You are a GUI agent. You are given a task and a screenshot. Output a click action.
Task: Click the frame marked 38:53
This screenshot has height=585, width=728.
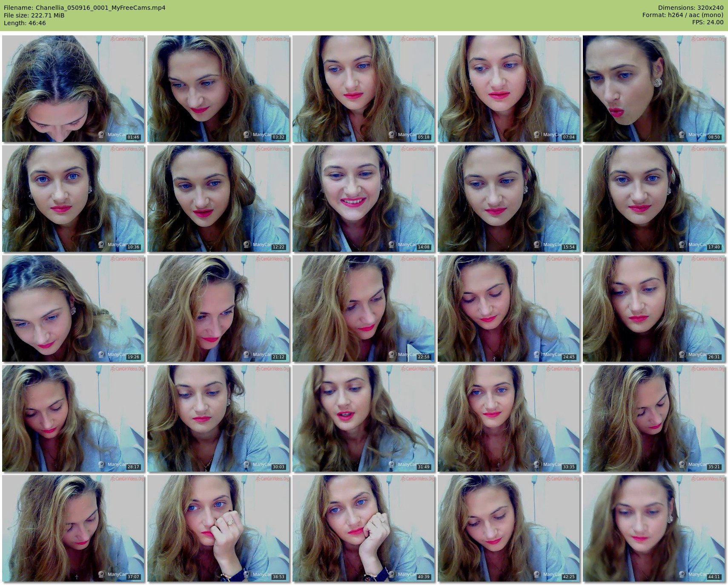(x=218, y=528)
